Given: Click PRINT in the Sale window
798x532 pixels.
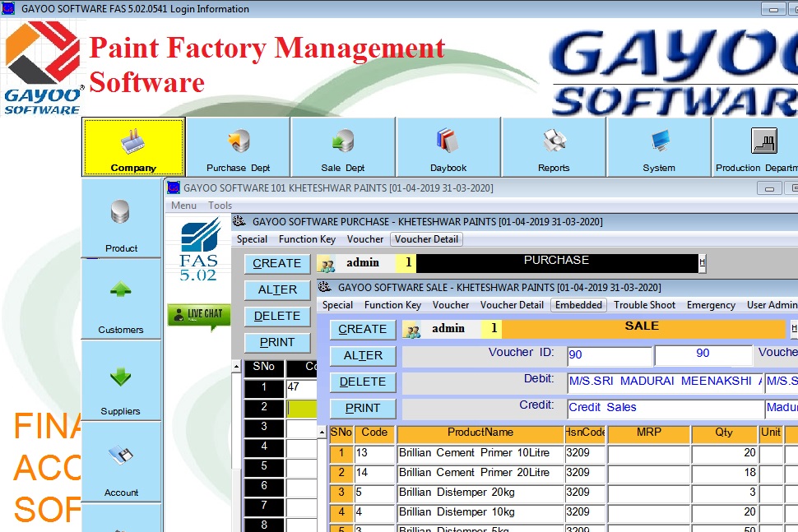Looking at the screenshot, I should [363, 409].
